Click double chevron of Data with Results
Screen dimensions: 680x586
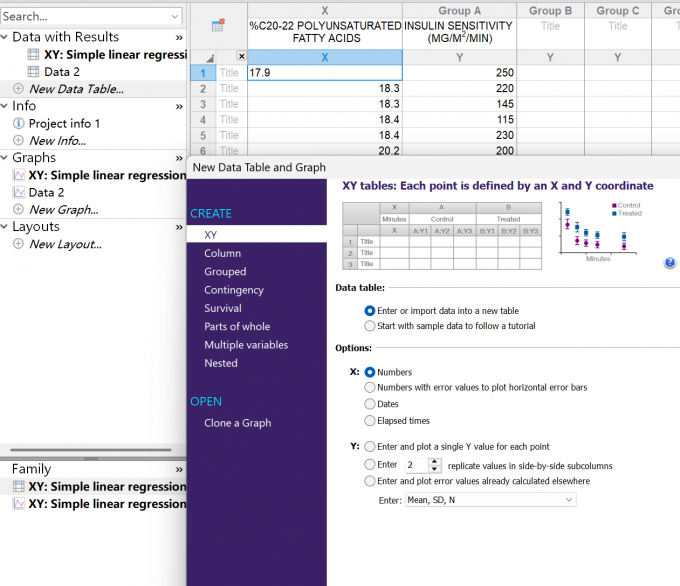tap(179, 38)
